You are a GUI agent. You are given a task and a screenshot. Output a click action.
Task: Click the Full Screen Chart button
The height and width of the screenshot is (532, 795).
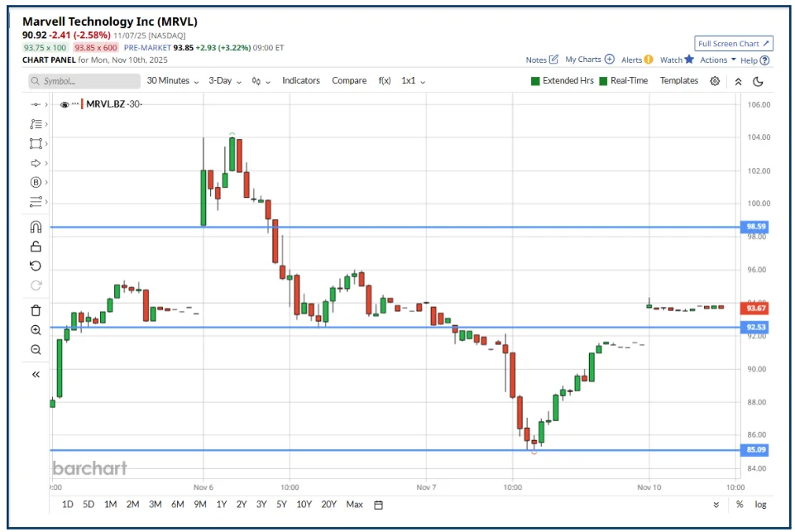[733, 43]
